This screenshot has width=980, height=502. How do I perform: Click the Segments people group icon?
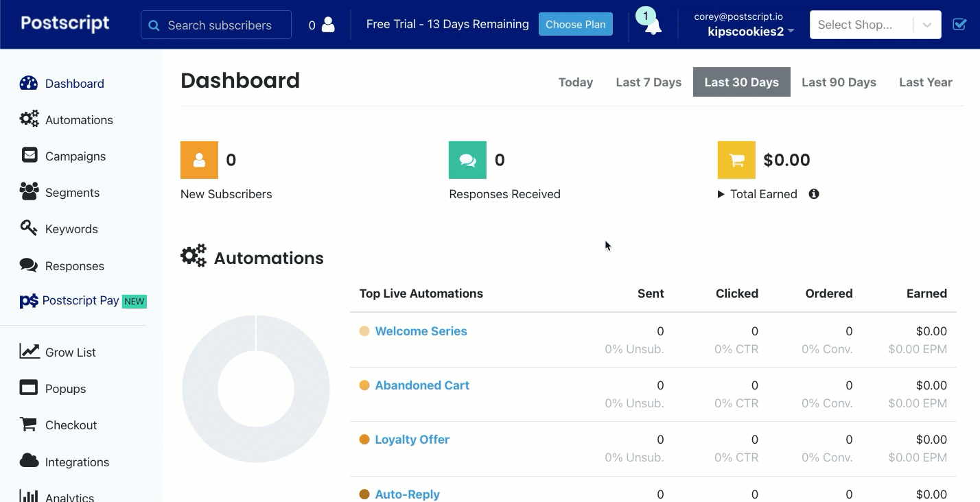(x=29, y=191)
